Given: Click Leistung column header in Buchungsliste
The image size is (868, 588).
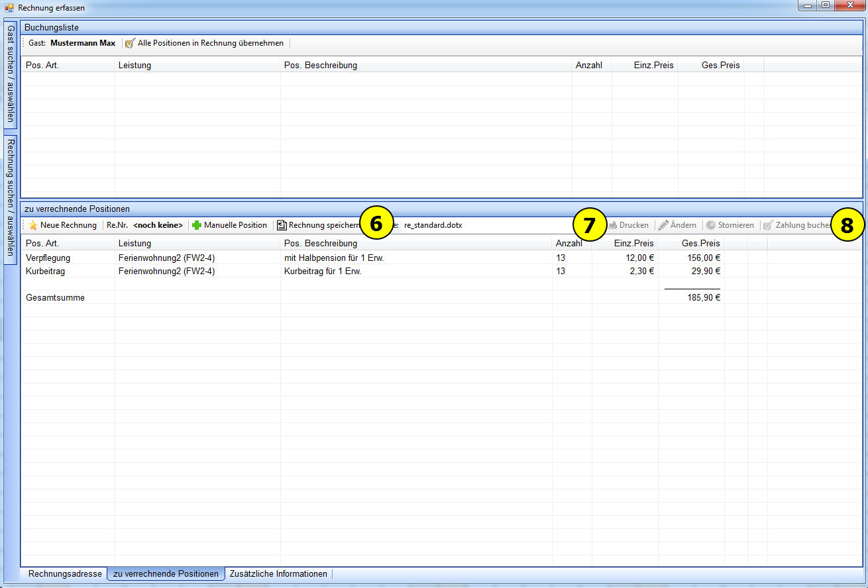Looking at the screenshot, I should coord(135,65).
